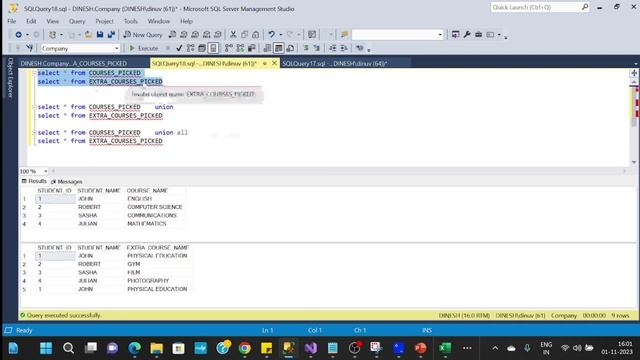
Task: Comment out the selected lines icon
Action: tap(306, 48)
